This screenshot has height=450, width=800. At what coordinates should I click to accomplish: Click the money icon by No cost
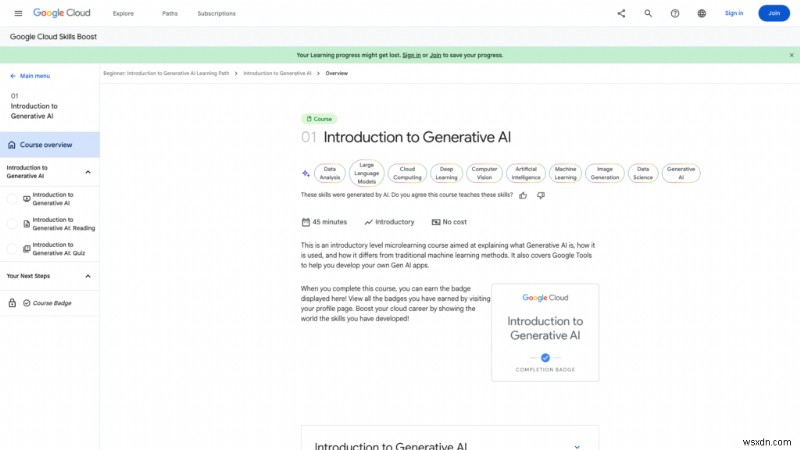click(436, 222)
